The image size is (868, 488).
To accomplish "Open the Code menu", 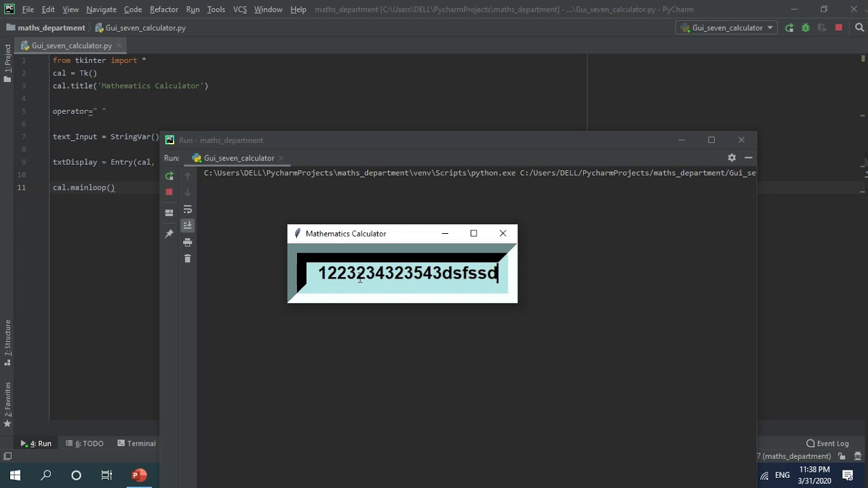I will [133, 9].
